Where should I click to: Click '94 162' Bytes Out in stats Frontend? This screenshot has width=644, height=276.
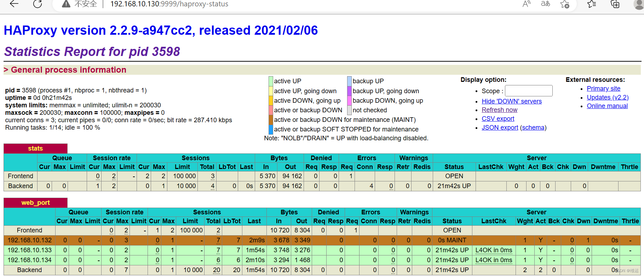point(292,176)
